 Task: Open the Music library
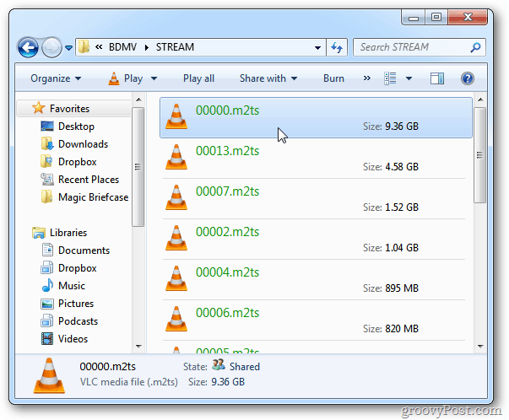tap(72, 286)
